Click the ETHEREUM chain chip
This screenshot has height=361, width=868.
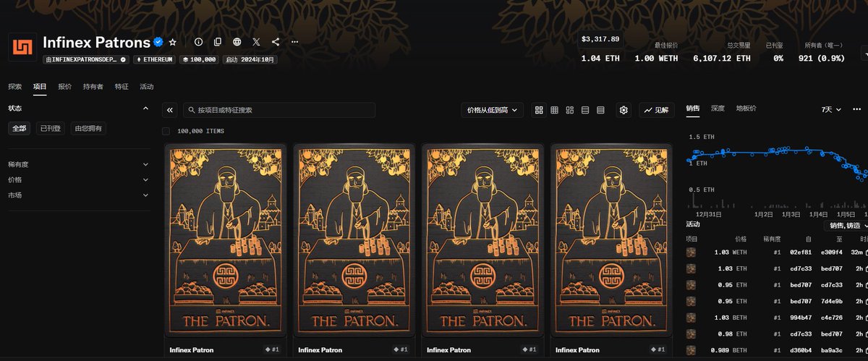tap(156, 59)
